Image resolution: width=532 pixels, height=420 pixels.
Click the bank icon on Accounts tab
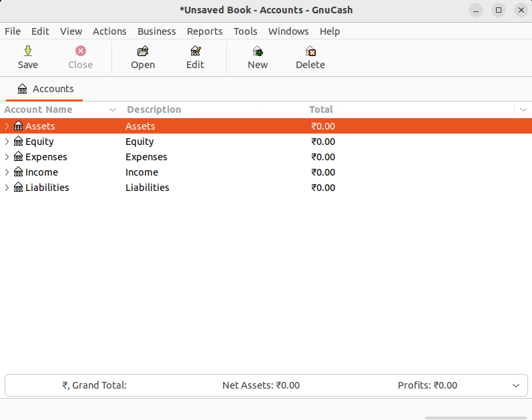coord(23,89)
